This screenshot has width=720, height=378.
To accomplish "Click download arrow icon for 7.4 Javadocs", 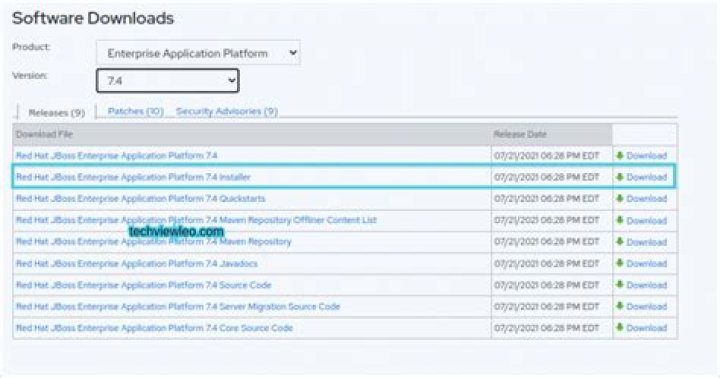I will click(619, 263).
